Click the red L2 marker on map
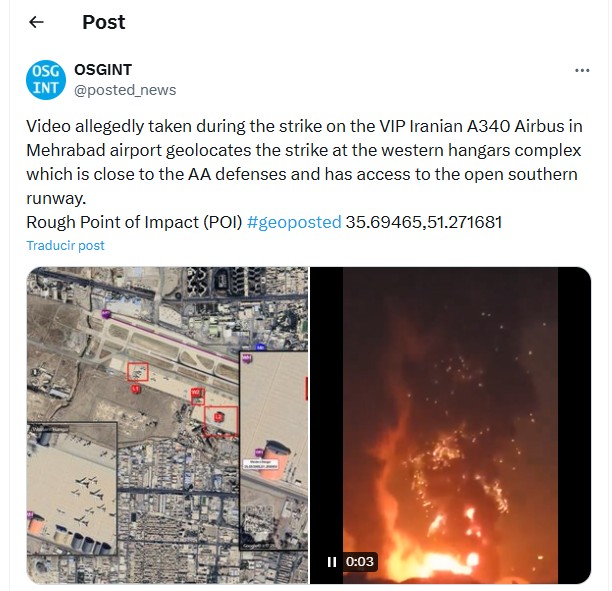The width and height of the screenshot is (612, 591). click(219, 417)
